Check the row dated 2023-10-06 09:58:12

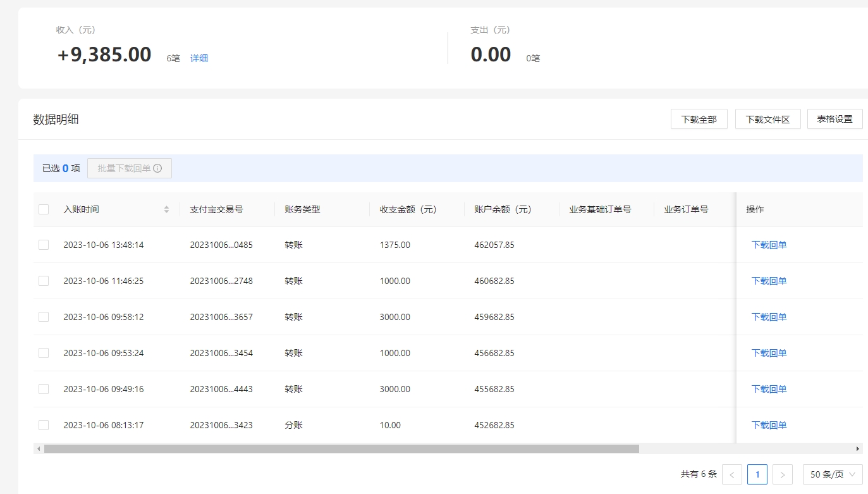[x=44, y=317]
